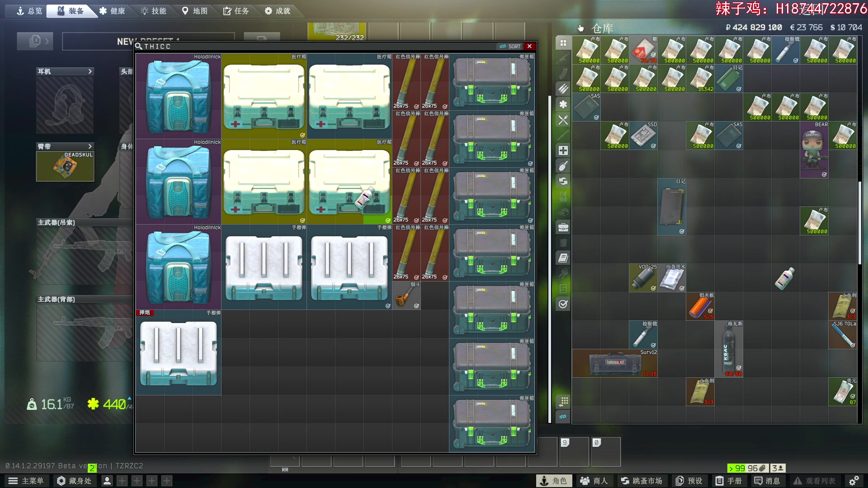
Task: Click SORT button in THICC window
Action: [x=510, y=46]
